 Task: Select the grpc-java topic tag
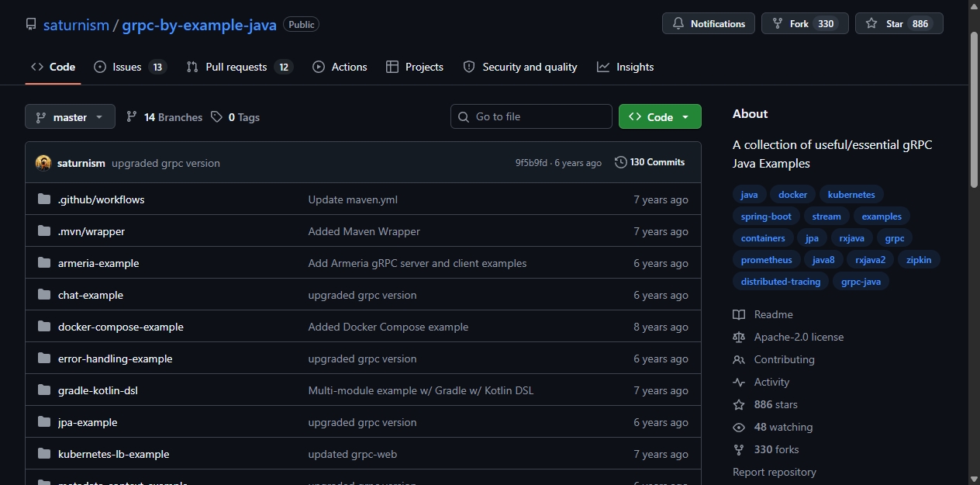861,282
